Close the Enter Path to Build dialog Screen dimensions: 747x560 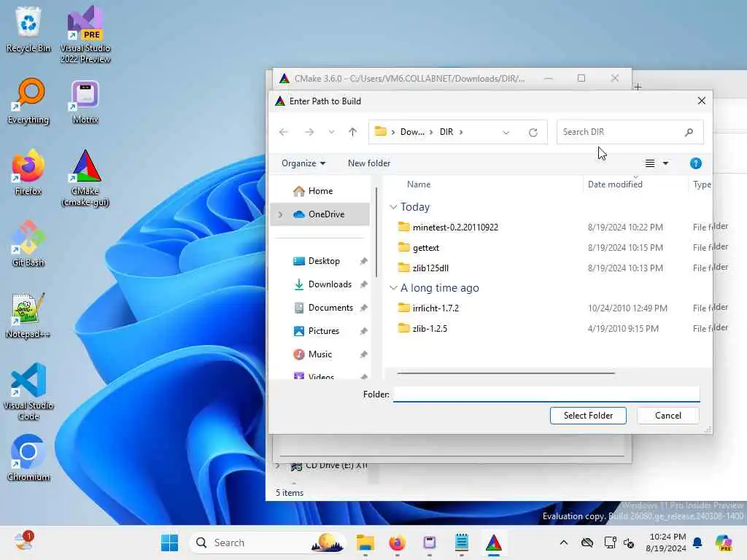[x=701, y=101]
